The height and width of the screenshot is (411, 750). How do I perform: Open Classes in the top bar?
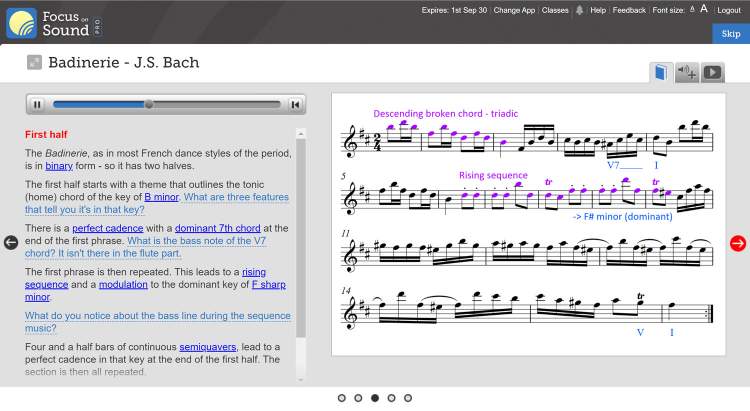(555, 10)
